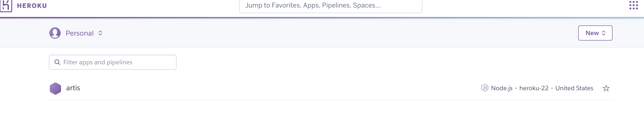The height and width of the screenshot is (122, 644).
Task: Click the Heroku logo icon
Action: click(x=6, y=5)
